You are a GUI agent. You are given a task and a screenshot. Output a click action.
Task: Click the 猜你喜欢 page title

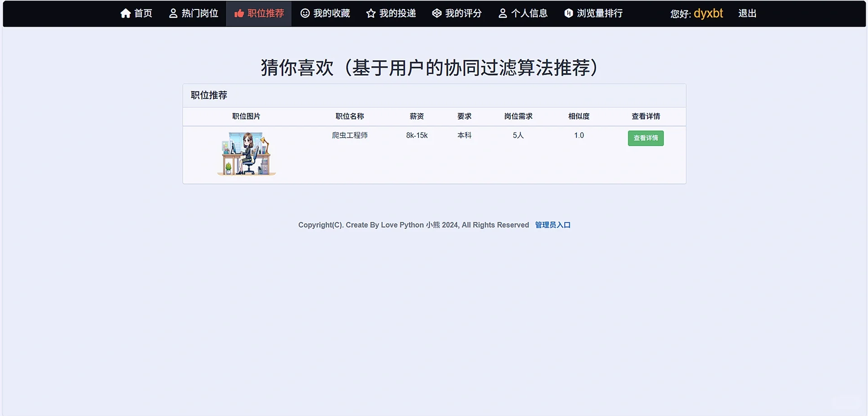pyautogui.click(x=429, y=68)
